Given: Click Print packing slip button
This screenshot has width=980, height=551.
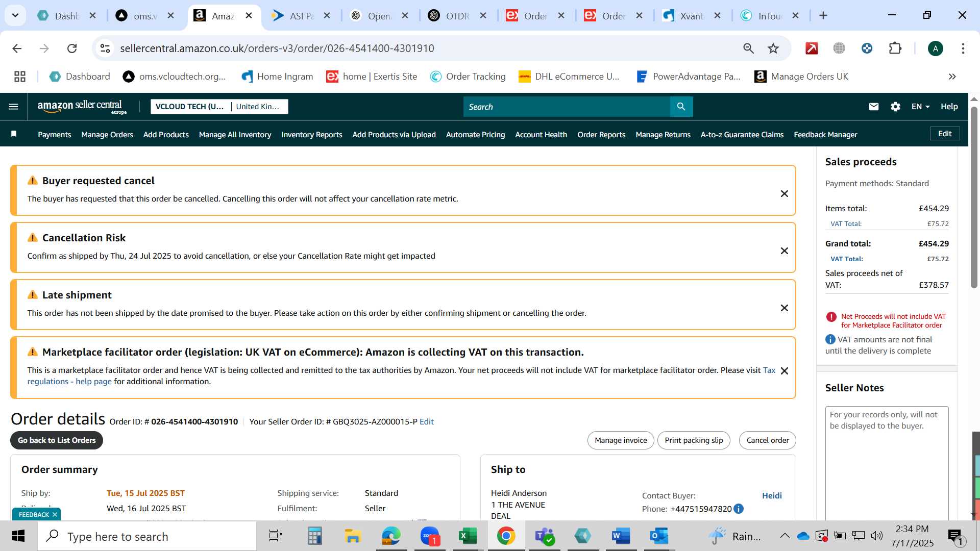Looking at the screenshot, I should pyautogui.click(x=694, y=440).
